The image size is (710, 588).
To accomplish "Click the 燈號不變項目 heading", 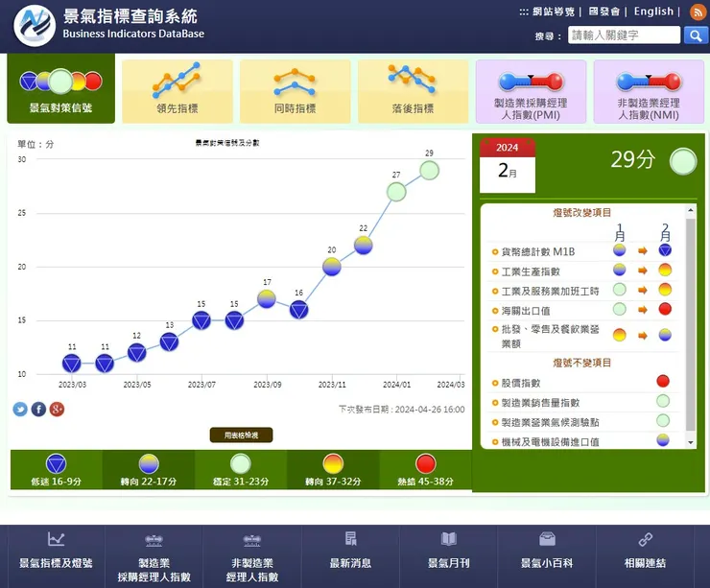I will (581, 363).
